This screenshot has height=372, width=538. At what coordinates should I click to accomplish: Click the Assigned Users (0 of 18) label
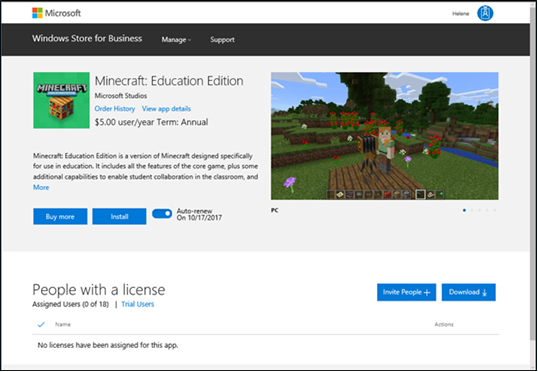[x=70, y=304]
